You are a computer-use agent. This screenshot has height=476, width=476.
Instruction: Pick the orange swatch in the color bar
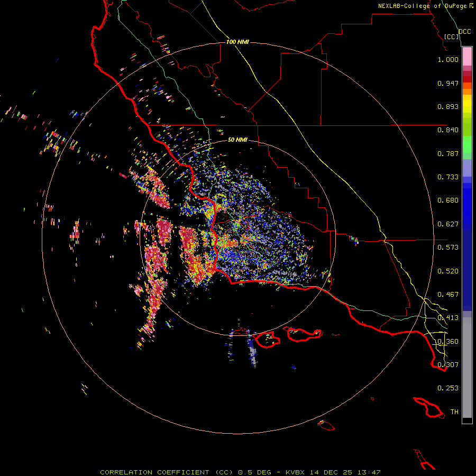[x=467, y=91]
